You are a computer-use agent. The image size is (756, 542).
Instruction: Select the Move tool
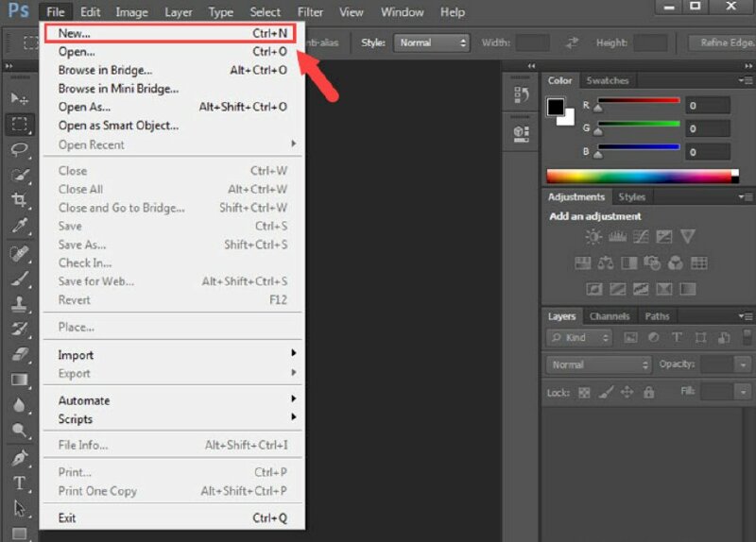(x=19, y=98)
